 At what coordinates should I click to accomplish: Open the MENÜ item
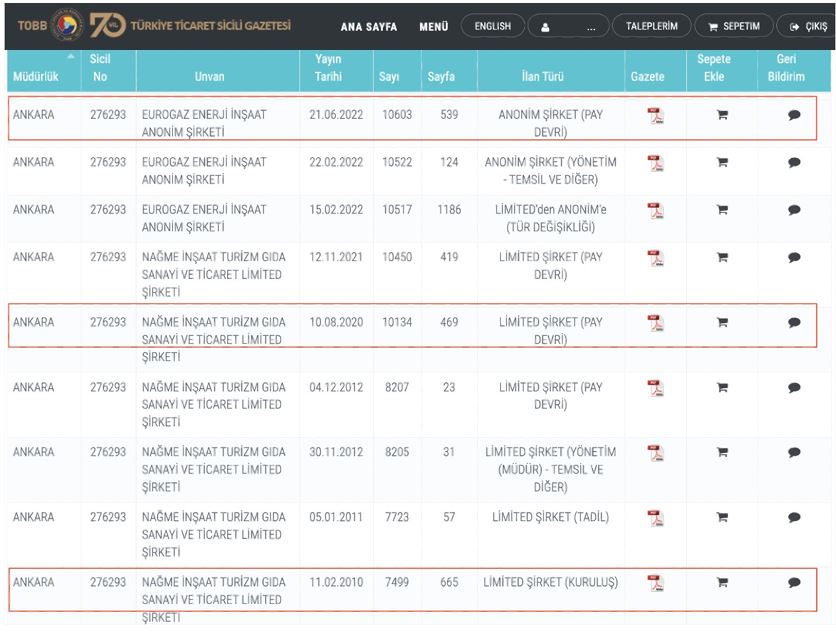point(433,26)
